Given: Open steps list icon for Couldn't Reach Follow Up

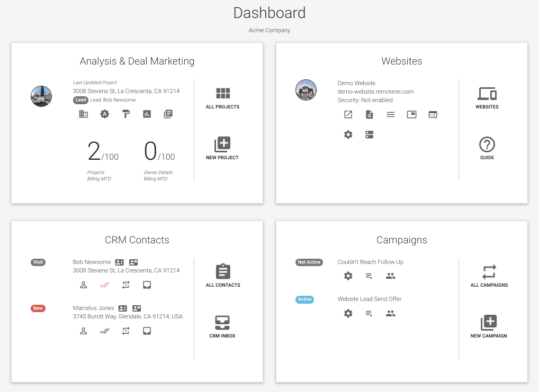Looking at the screenshot, I should pyautogui.click(x=369, y=276).
